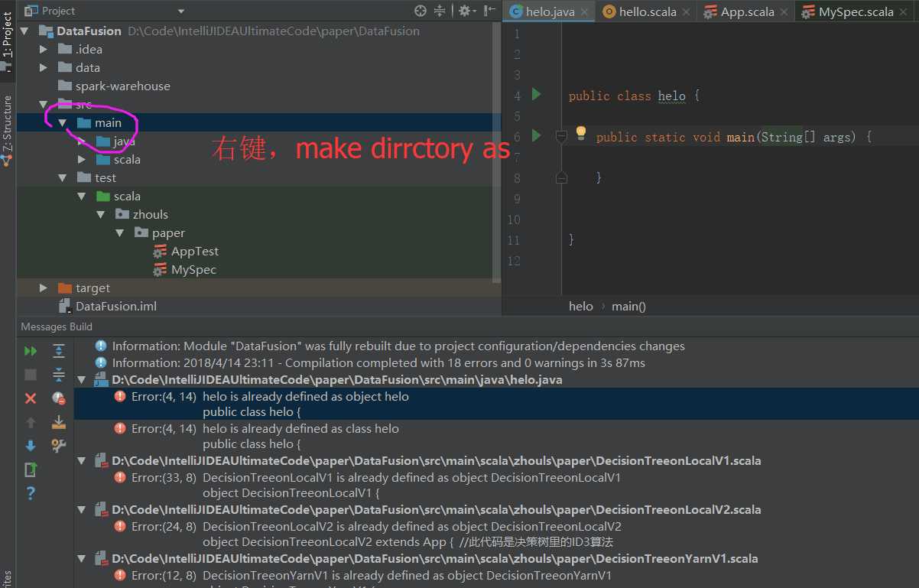This screenshot has width=919, height=588.
Task: Open Project panel gear settings
Action: coord(466,11)
